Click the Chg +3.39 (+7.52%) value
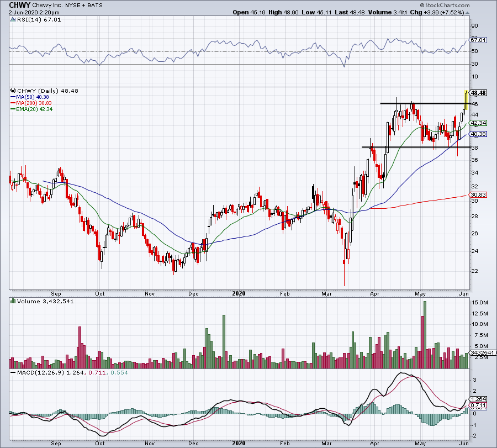 click(437, 12)
